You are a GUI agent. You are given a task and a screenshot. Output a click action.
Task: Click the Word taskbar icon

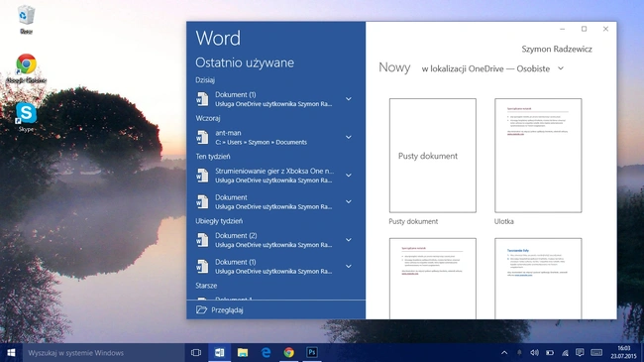point(219,352)
